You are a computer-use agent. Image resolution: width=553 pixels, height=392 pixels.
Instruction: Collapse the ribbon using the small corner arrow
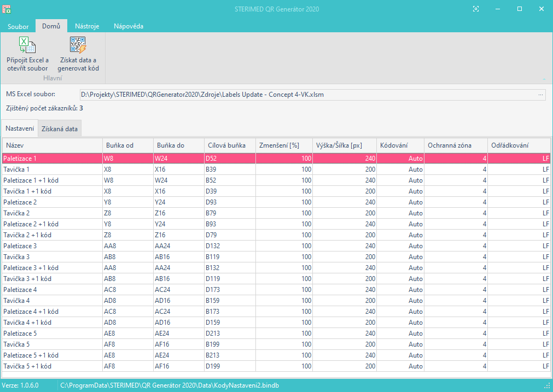(x=544, y=80)
